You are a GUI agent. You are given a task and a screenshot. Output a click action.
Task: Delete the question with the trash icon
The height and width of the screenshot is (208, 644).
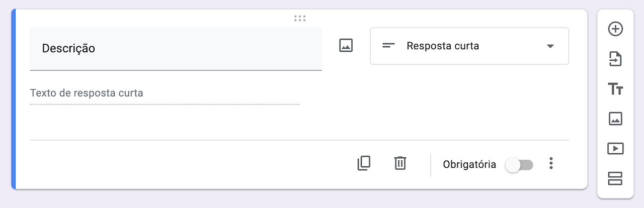(x=400, y=163)
